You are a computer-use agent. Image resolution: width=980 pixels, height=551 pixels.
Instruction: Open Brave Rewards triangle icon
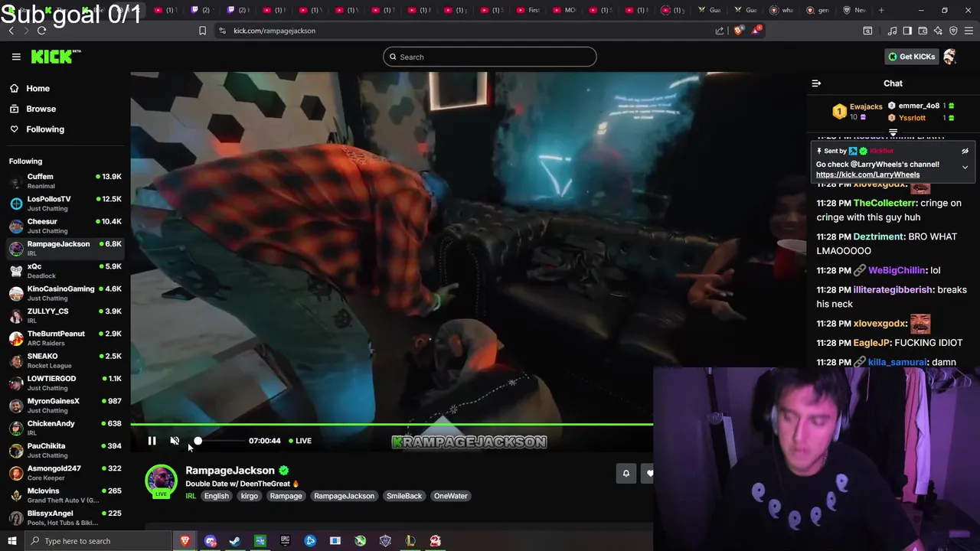(756, 31)
